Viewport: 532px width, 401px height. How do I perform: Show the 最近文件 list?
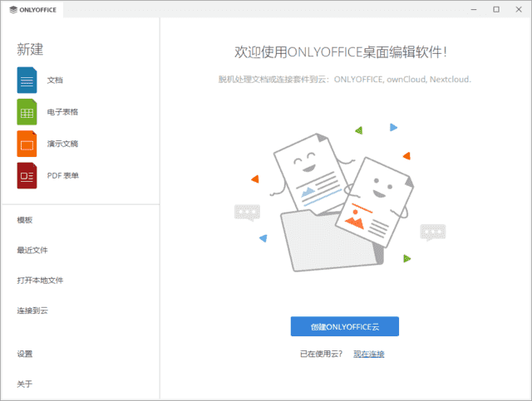point(32,250)
